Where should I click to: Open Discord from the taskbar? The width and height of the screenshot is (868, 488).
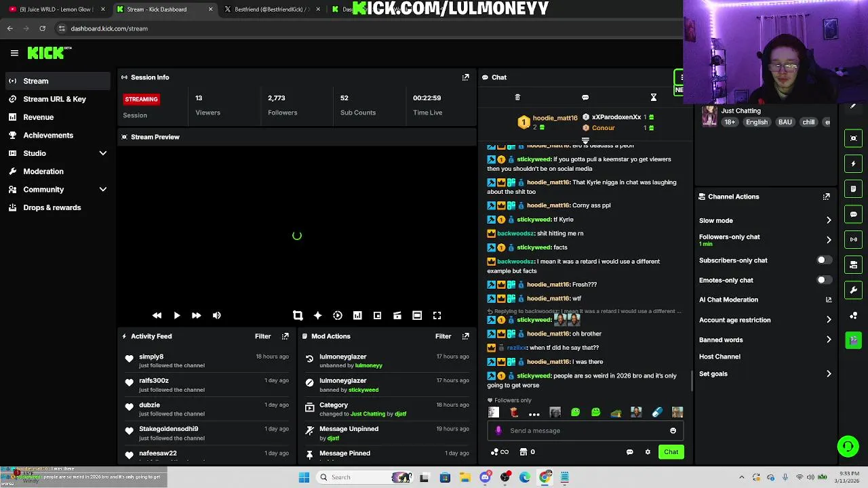[x=485, y=477]
